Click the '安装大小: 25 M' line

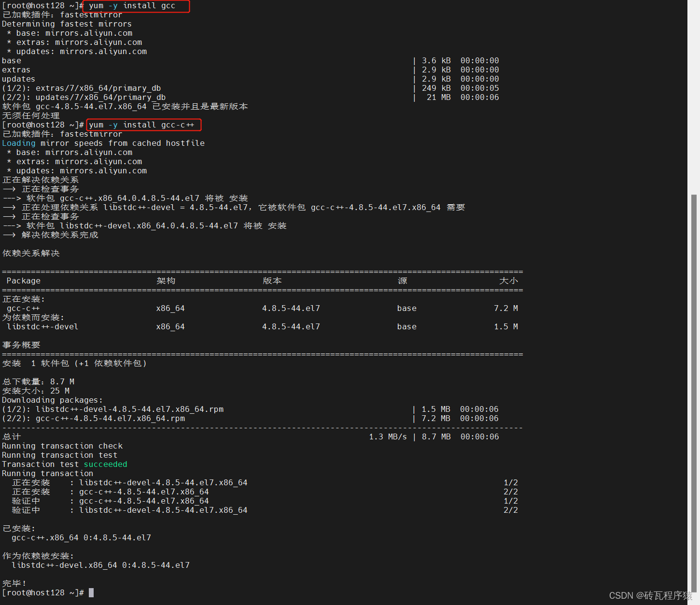[36, 391]
